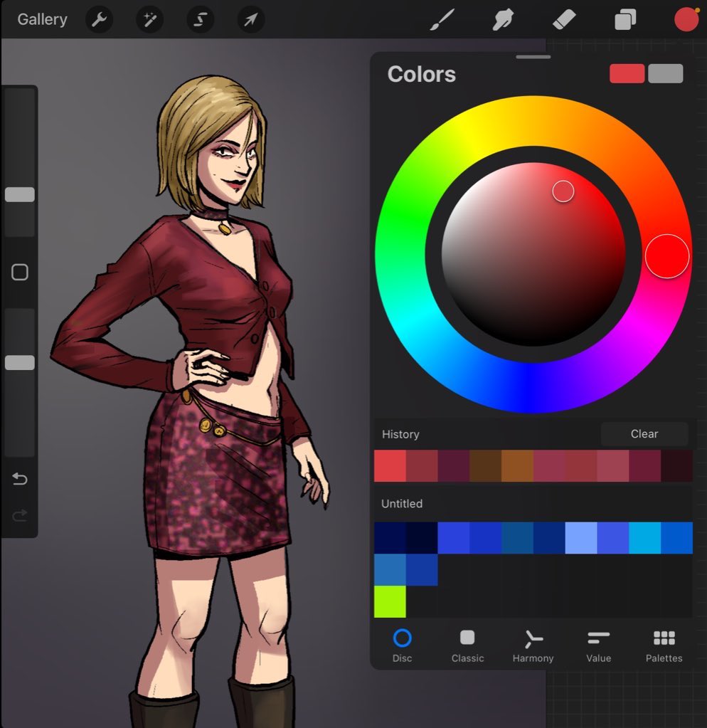
Task: Switch to the Palettes tab
Action: click(664, 645)
